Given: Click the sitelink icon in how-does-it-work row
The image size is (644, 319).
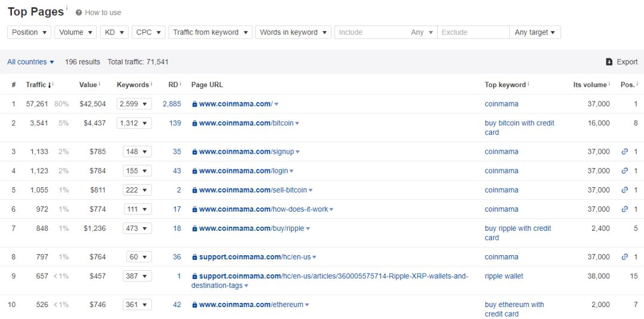Looking at the screenshot, I should tap(625, 209).
